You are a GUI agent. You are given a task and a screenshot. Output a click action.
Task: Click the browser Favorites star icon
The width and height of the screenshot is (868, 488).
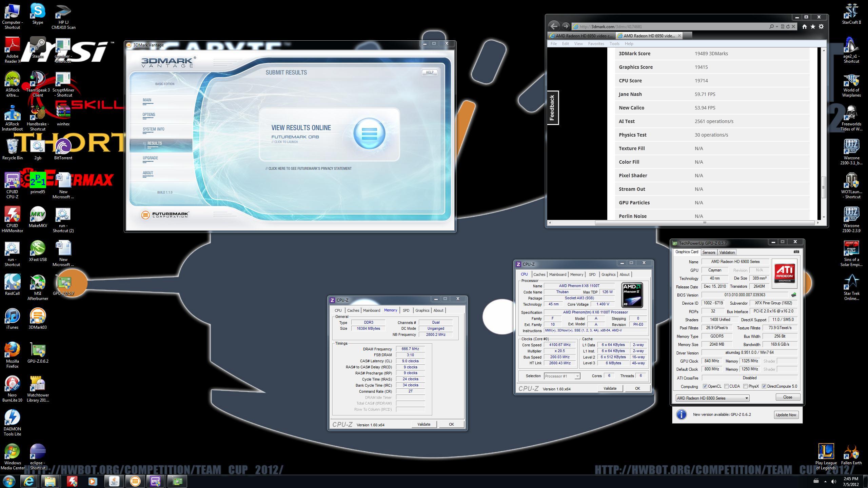coord(813,26)
